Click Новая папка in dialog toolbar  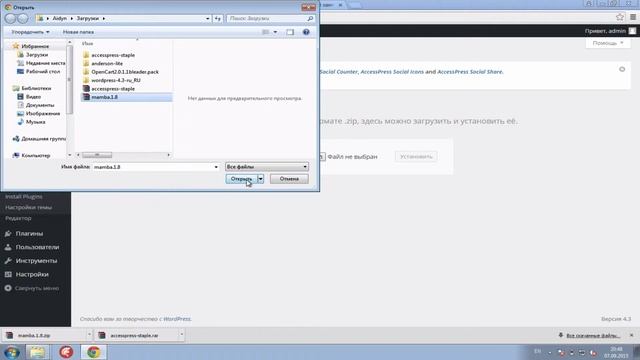coord(78,32)
